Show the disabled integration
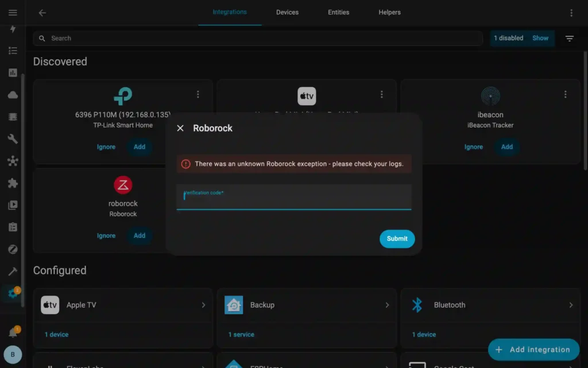 (540, 38)
